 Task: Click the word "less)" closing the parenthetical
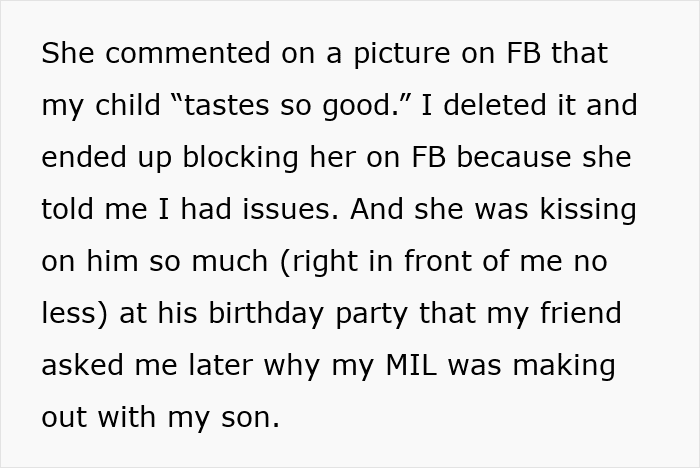click(x=75, y=313)
